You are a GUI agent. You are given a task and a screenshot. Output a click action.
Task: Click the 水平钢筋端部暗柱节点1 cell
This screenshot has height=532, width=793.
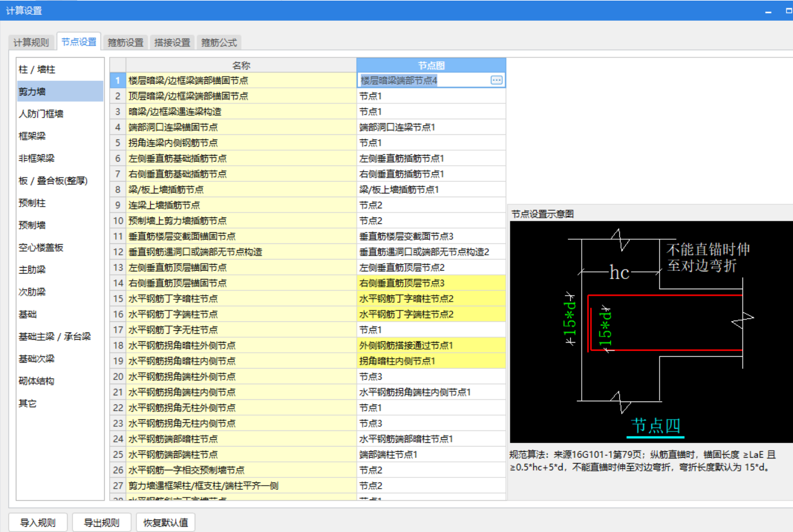[x=432, y=439]
